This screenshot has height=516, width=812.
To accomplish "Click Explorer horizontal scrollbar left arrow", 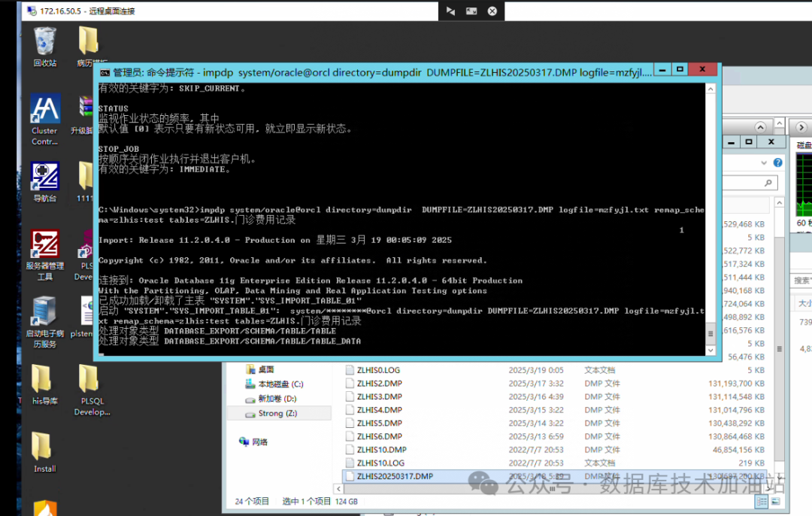I will [x=338, y=488].
